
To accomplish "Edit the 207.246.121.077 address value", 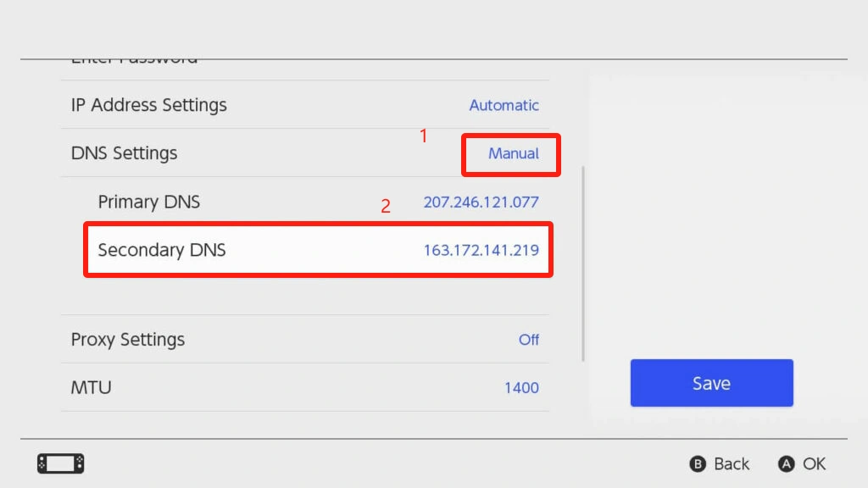I will [481, 202].
